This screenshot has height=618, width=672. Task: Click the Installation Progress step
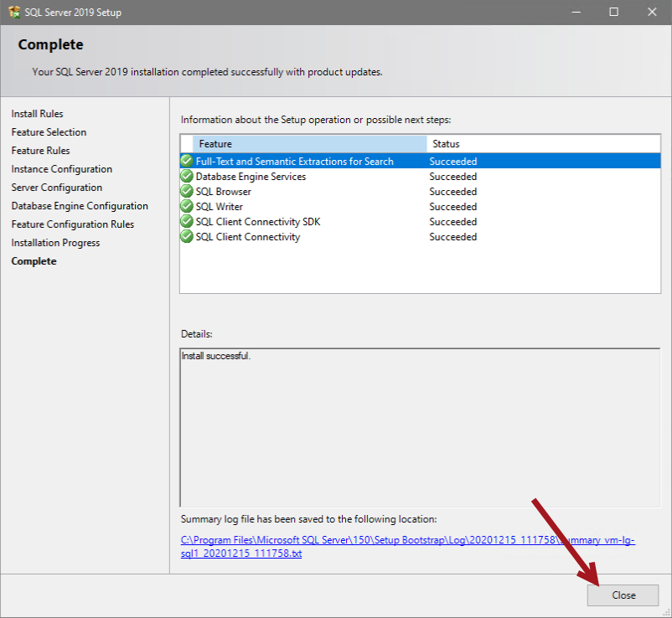click(55, 242)
